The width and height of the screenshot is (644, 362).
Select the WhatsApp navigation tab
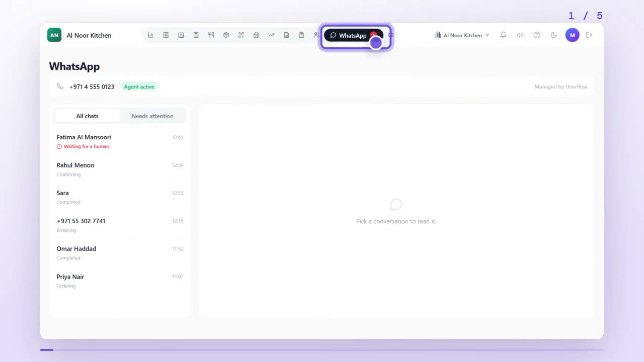pyautogui.click(x=354, y=35)
